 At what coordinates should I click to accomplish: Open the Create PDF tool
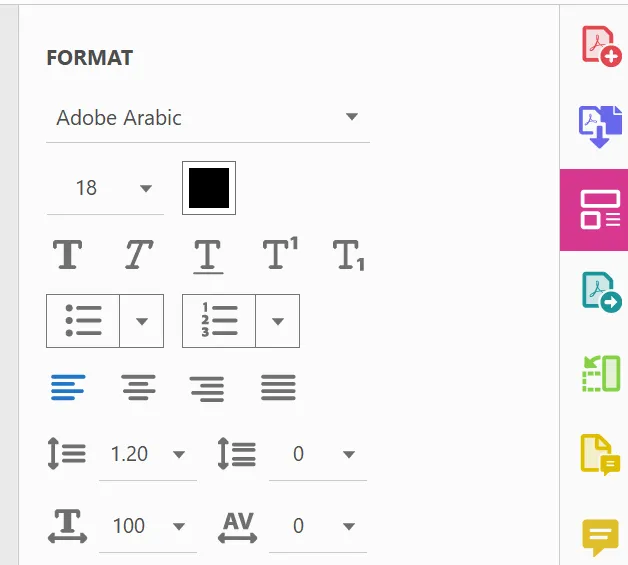click(x=601, y=46)
